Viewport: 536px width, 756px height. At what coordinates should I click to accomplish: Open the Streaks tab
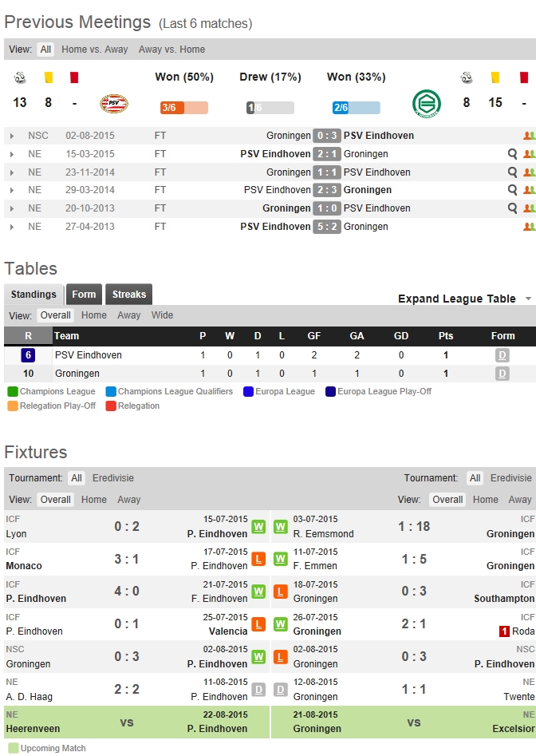coord(128,295)
